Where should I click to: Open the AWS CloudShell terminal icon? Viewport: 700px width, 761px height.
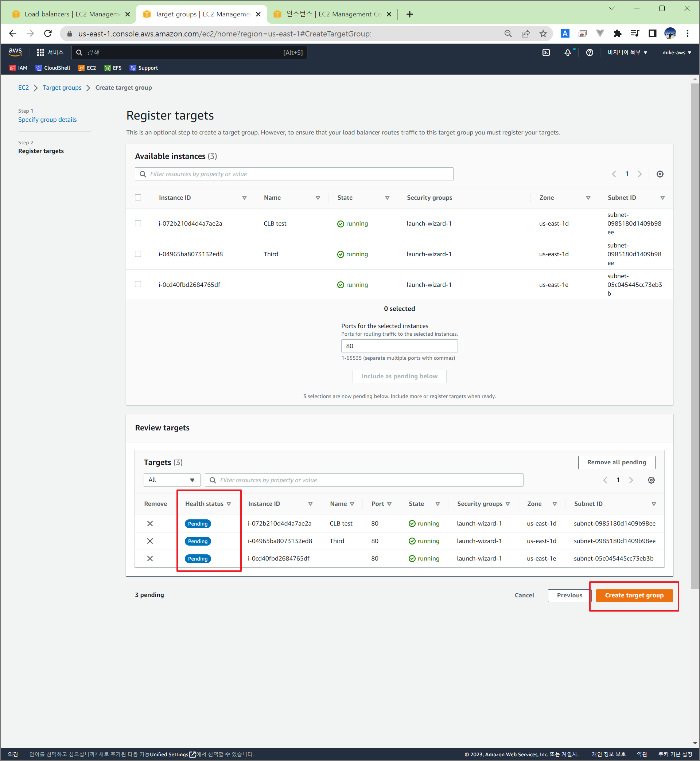(546, 52)
